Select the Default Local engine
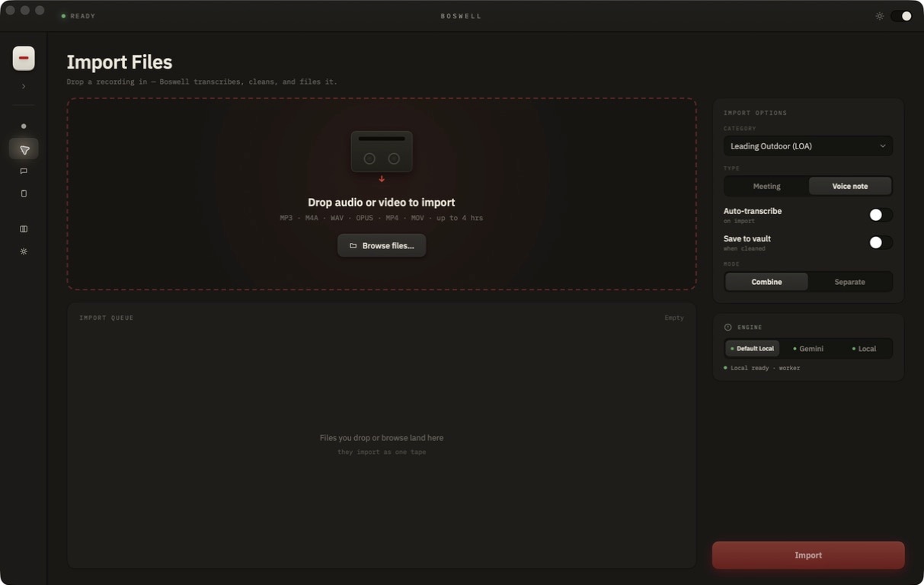This screenshot has height=585, width=924. pyautogui.click(x=752, y=348)
